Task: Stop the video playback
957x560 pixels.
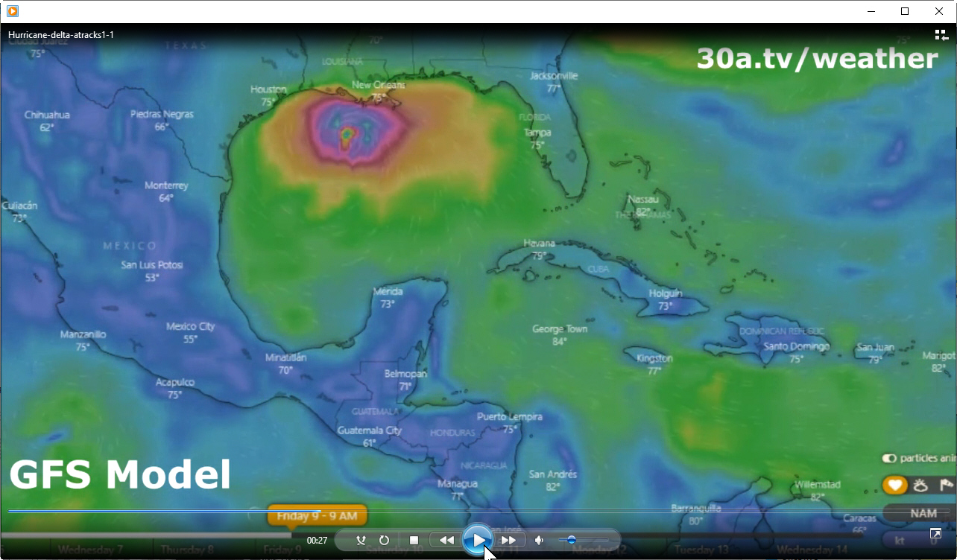Action: [414, 541]
